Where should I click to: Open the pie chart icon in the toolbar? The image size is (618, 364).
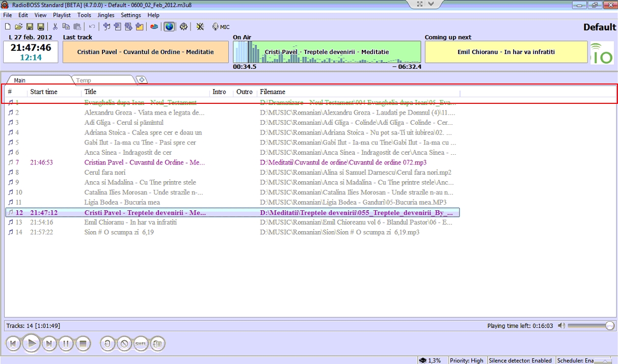(154, 26)
